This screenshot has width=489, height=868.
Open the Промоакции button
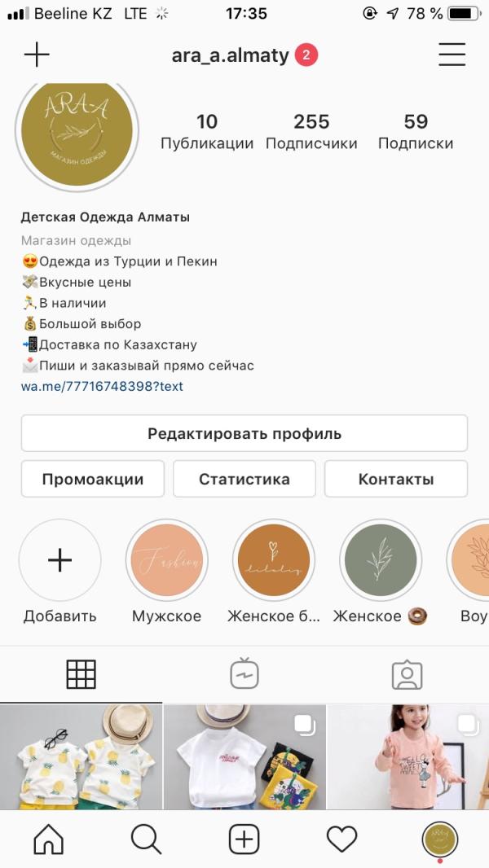tap(93, 479)
